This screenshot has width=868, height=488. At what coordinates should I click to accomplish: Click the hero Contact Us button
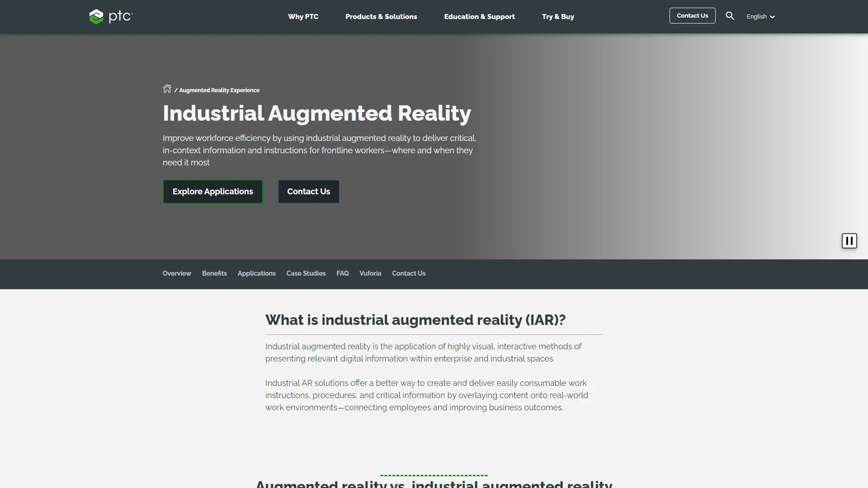[308, 191]
